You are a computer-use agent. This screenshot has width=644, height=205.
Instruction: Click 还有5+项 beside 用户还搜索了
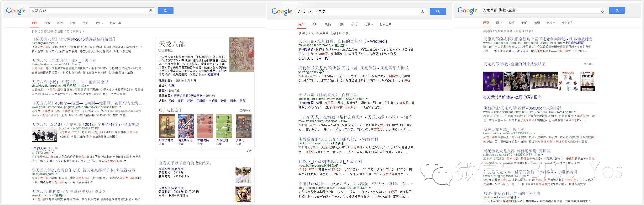click(x=245, y=110)
